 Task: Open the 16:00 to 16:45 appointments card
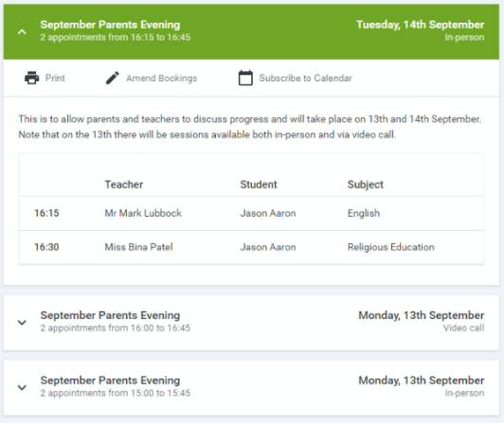click(x=251, y=323)
